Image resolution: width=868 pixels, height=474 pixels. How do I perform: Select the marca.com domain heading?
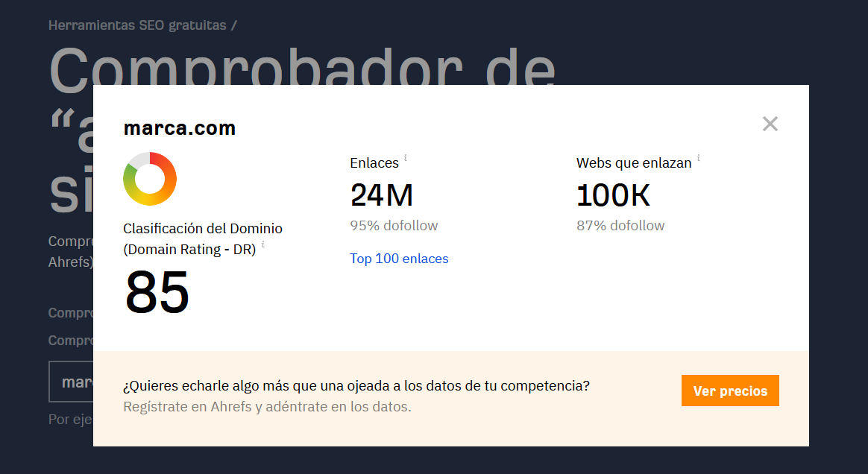click(x=180, y=128)
